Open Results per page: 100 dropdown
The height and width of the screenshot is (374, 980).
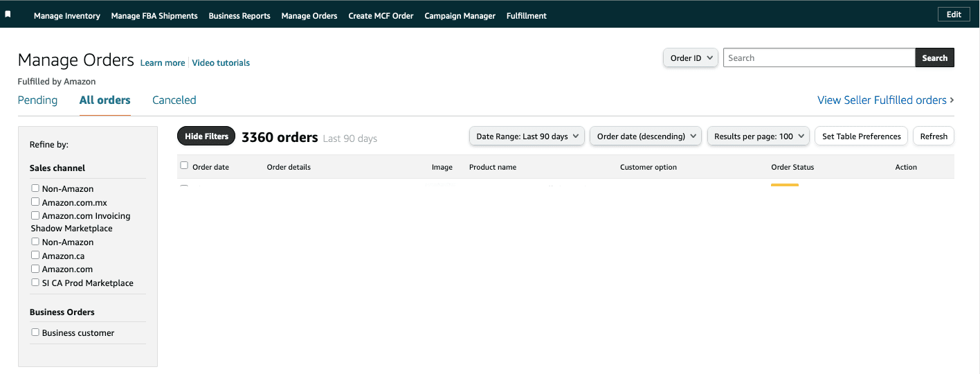(x=759, y=136)
